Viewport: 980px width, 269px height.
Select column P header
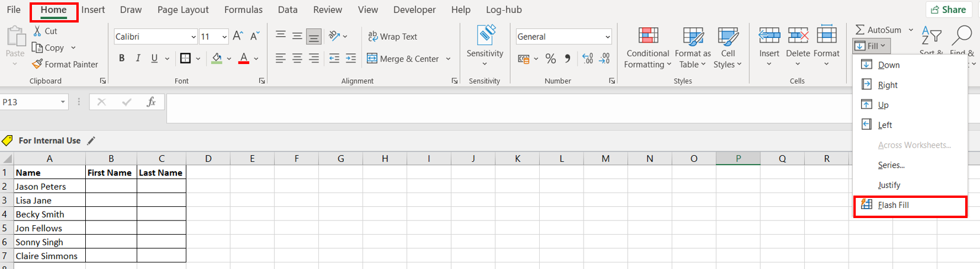(738, 158)
